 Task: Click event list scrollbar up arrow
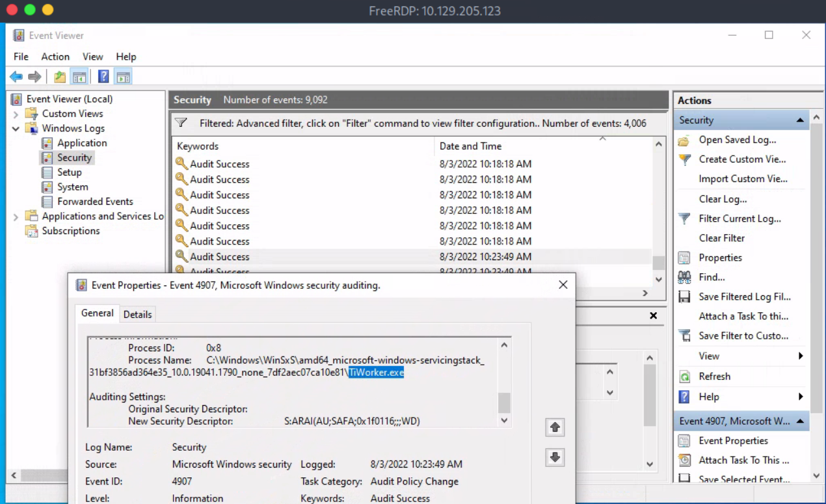point(658,144)
